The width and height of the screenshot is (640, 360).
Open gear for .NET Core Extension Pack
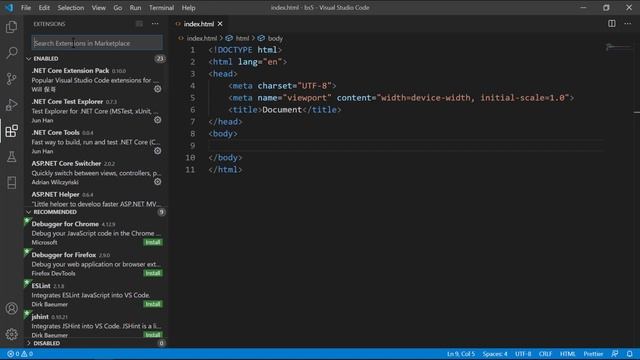pyautogui.click(x=158, y=89)
